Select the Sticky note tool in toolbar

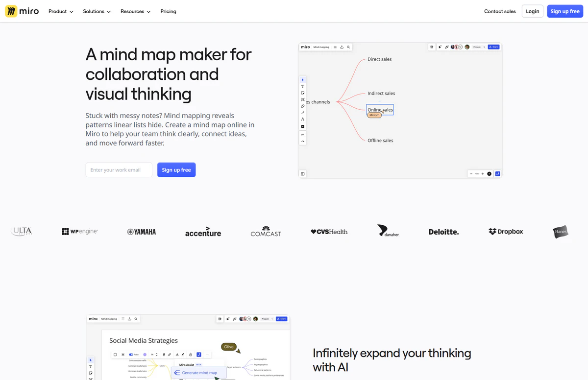(x=303, y=93)
